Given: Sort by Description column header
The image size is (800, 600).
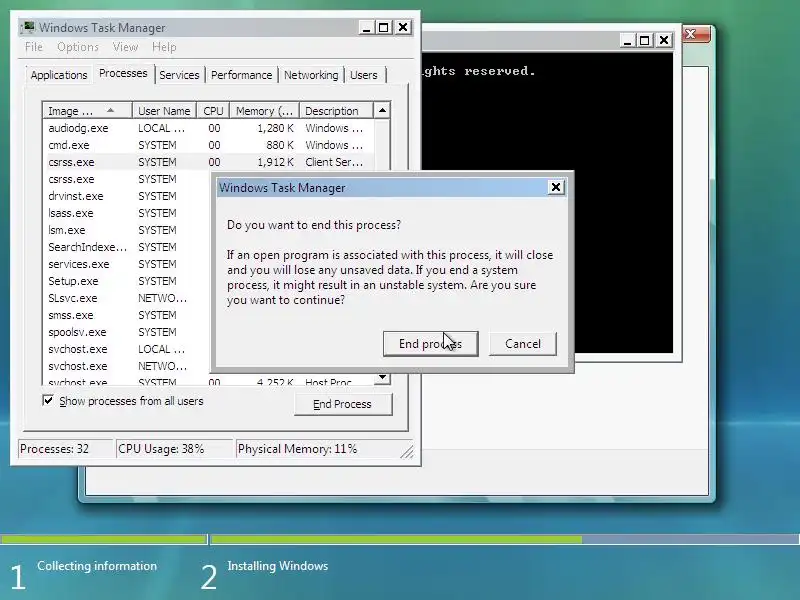Looking at the screenshot, I should [336, 111].
